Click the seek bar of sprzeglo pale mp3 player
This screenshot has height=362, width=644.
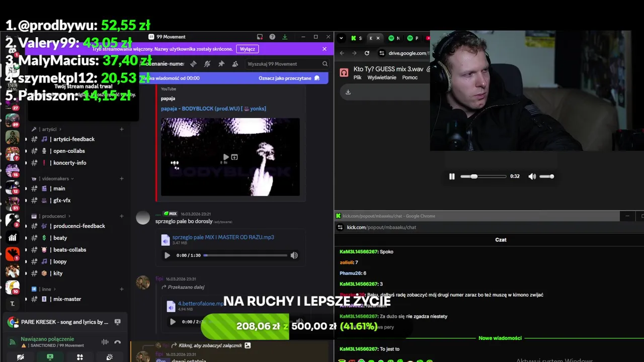point(245,255)
